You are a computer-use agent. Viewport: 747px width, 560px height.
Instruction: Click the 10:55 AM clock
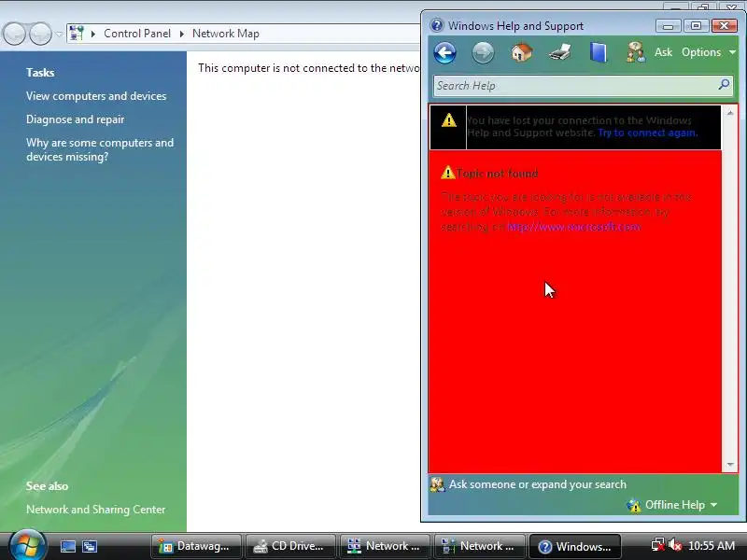pos(712,546)
